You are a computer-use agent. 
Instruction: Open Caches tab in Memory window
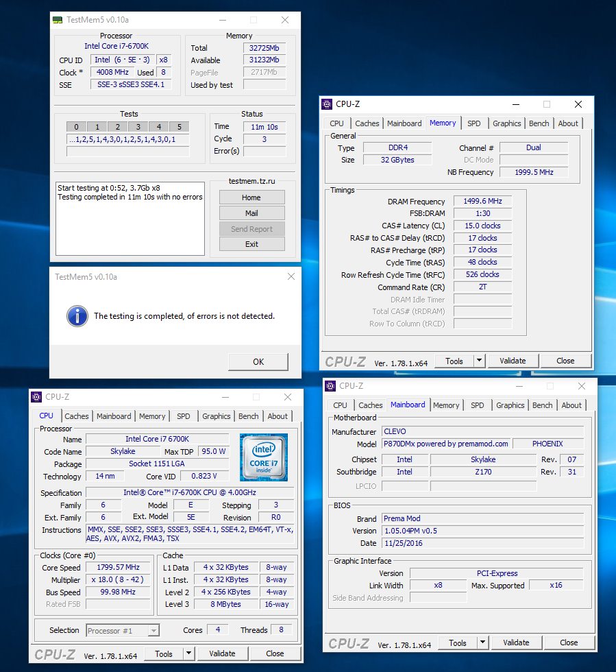[367, 123]
